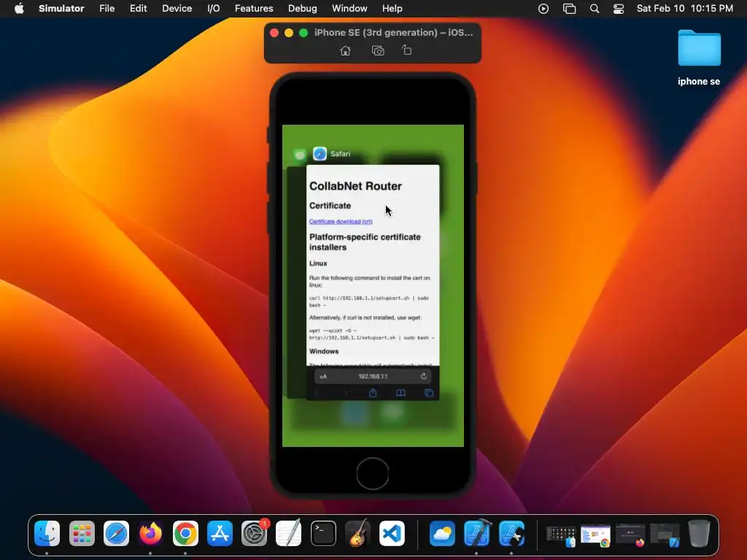Screen dimensions: 747x560
Task: Open Xcode from the Dock
Action: [477, 533]
